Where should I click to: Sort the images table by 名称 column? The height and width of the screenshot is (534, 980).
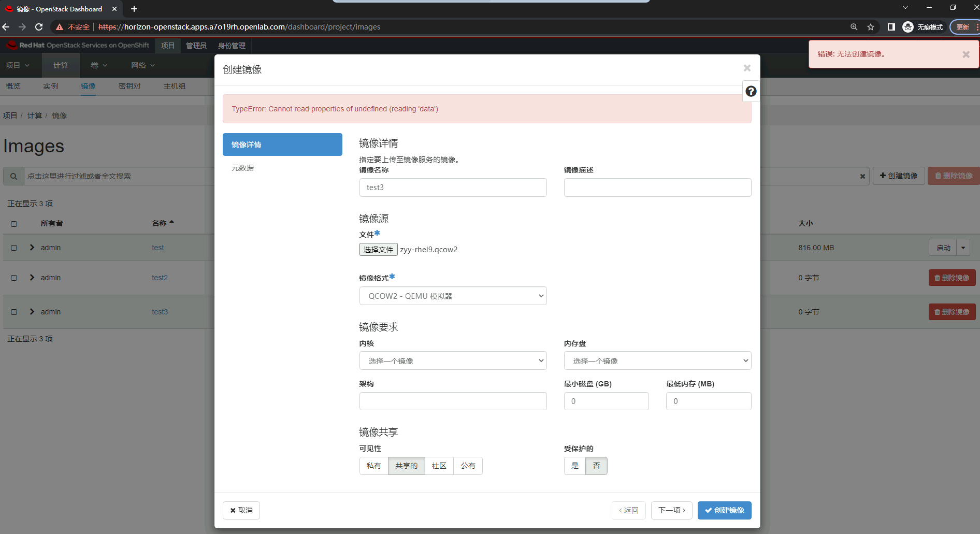(163, 223)
